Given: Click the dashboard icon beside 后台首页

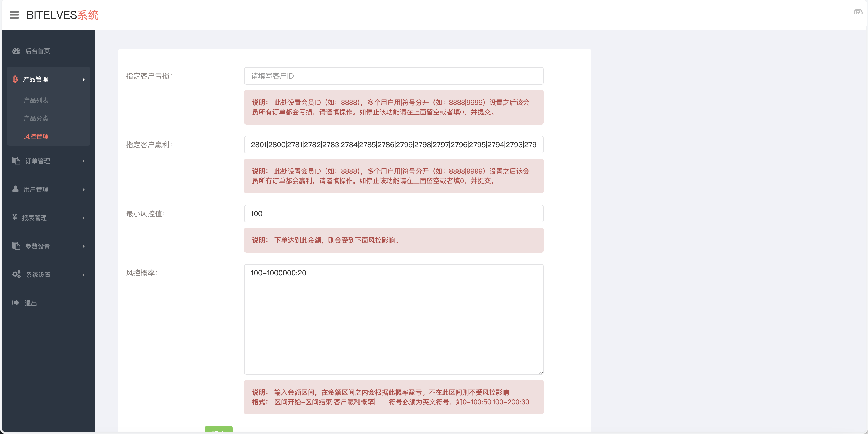Looking at the screenshot, I should [16, 51].
